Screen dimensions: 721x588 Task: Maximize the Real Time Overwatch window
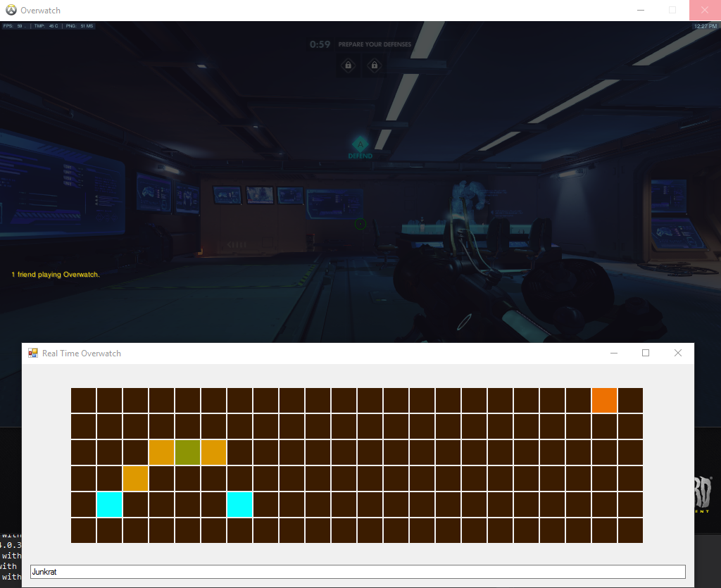[x=646, y=353]
